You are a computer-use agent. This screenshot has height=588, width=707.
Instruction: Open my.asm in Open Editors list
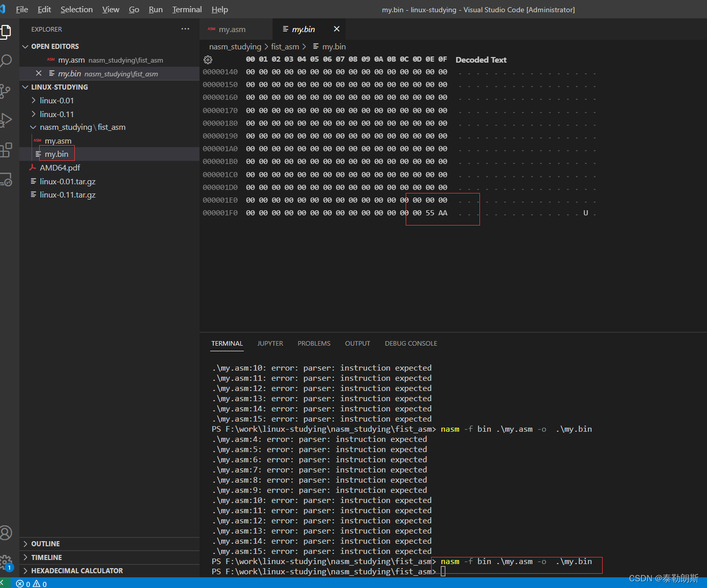point(109,60)
